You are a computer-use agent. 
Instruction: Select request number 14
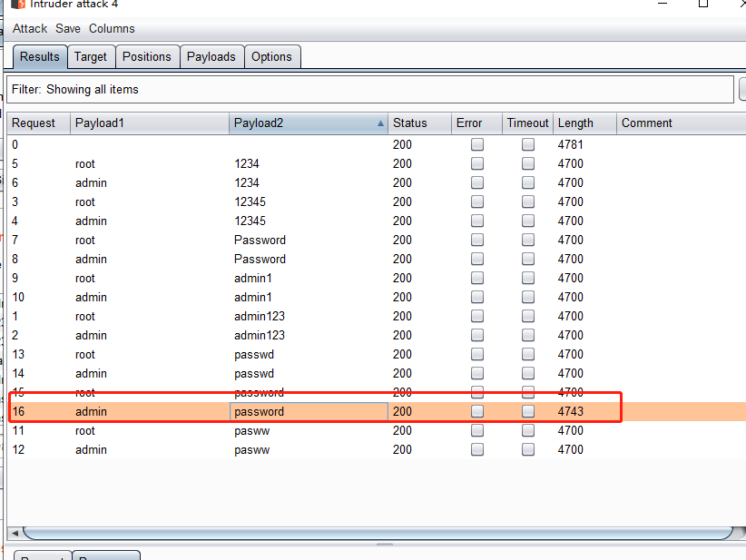coord(18,374)
